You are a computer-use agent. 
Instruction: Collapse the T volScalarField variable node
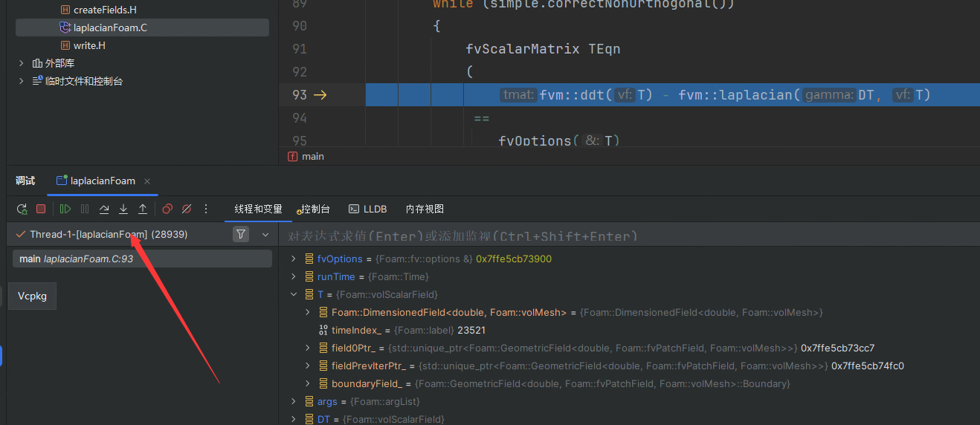click(294, 295)
